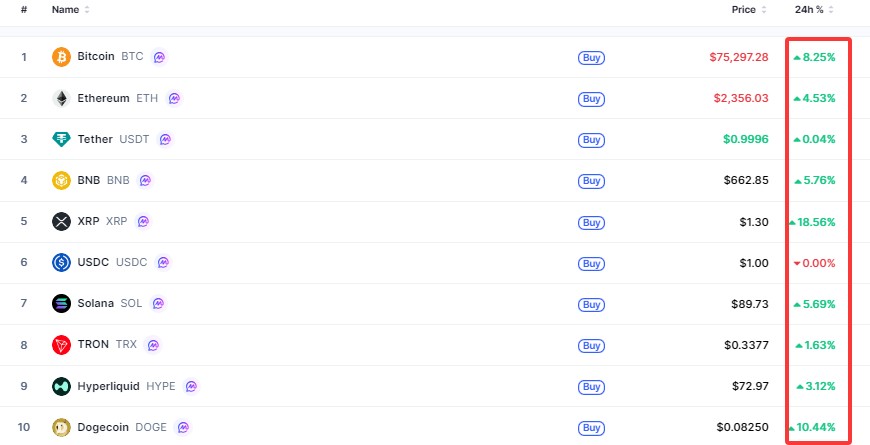The height and width of the screenshot is (445, 870).
Task: Click the # rank column header
Action: pyautogui.click(x=24, y=9)
